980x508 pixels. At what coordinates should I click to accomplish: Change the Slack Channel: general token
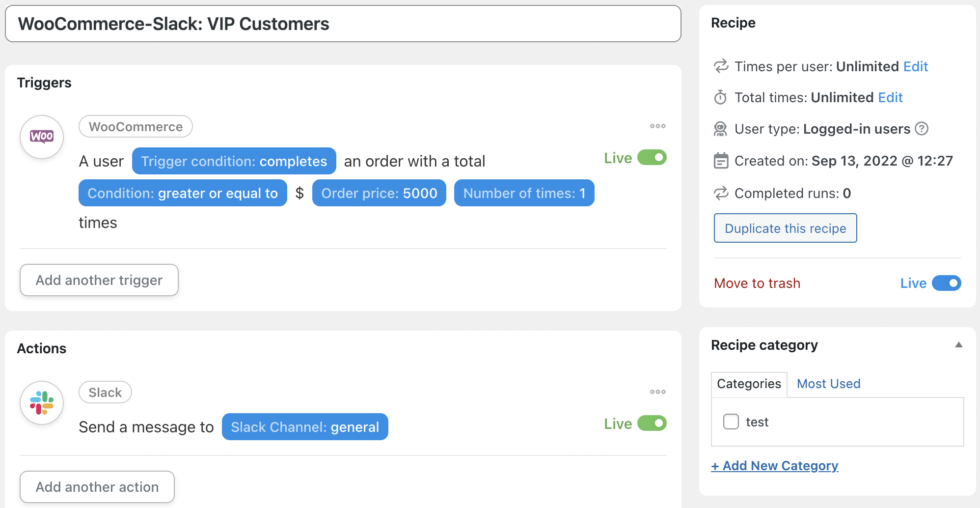pos(305,427)
